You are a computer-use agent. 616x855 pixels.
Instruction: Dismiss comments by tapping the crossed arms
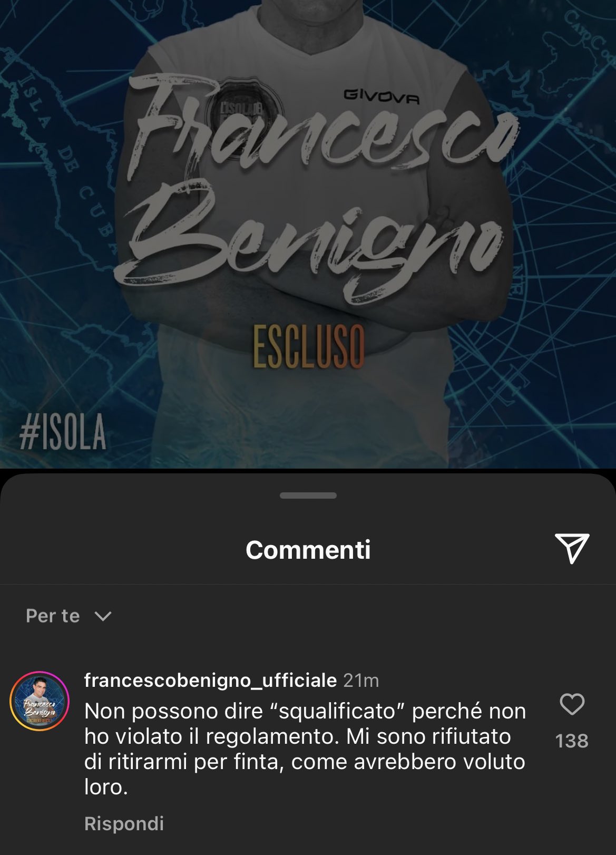coord(308,306)
